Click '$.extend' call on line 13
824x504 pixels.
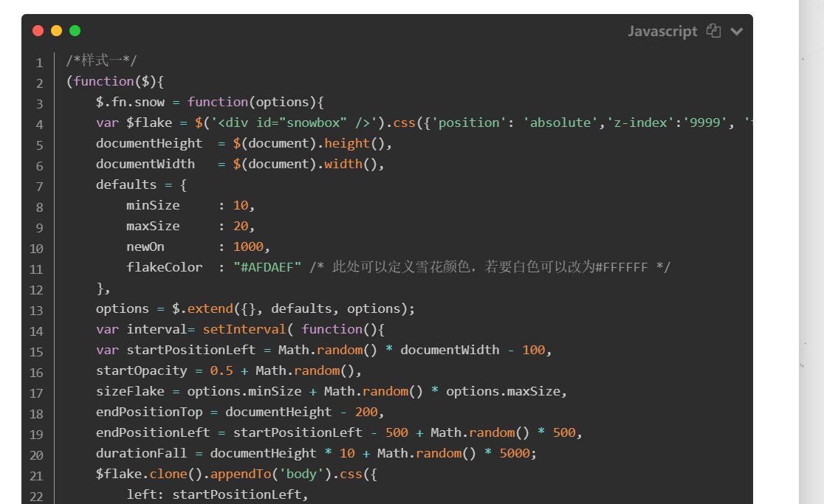(x=202, y=308)
